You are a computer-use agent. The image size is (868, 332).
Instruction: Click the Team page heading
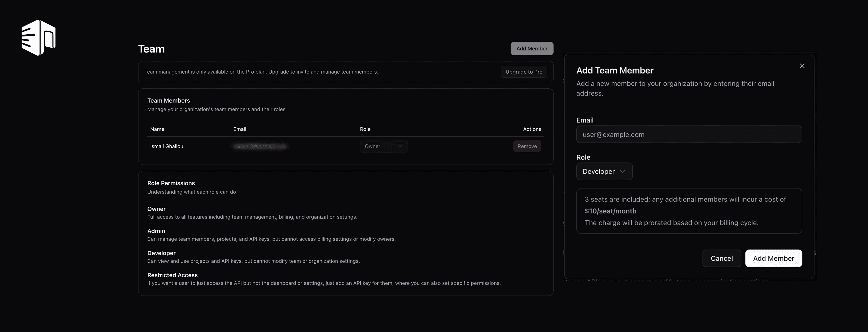(151, 49)
